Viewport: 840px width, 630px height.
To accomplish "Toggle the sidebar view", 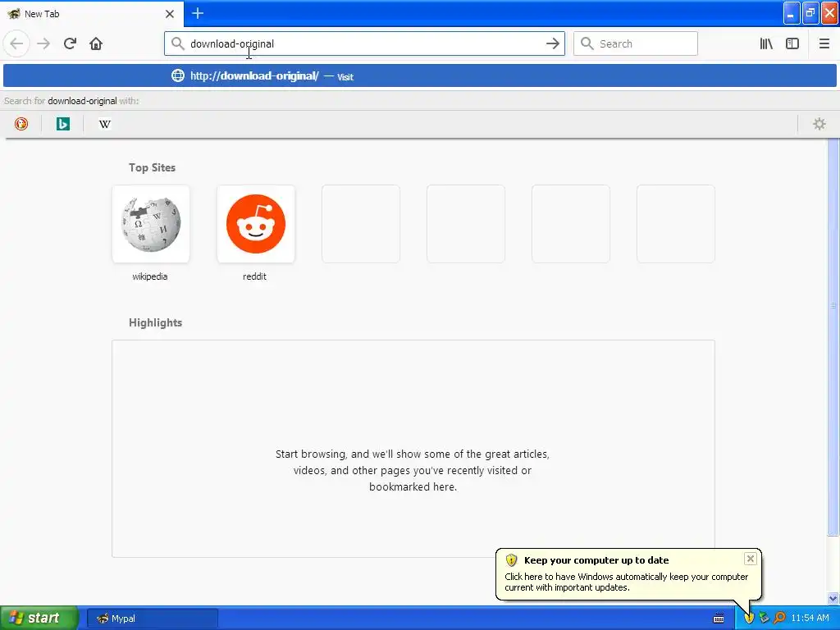I will [792, 43].
